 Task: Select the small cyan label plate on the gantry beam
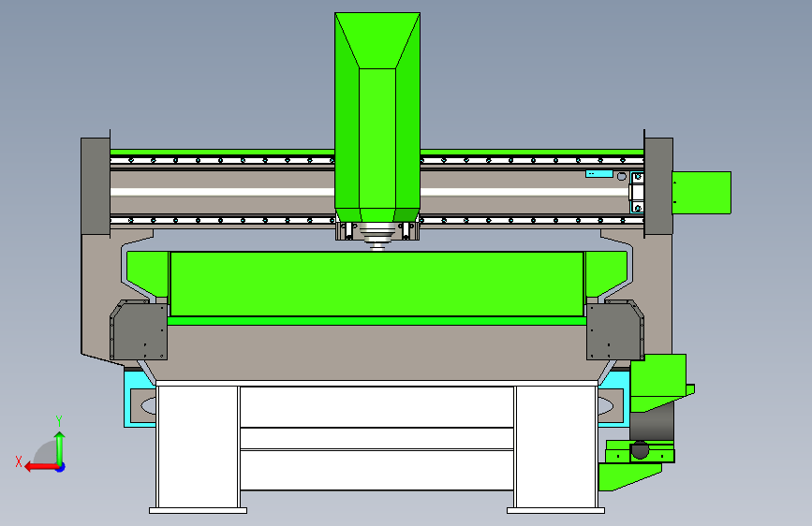pyautogui.click(x=599, y=173)
